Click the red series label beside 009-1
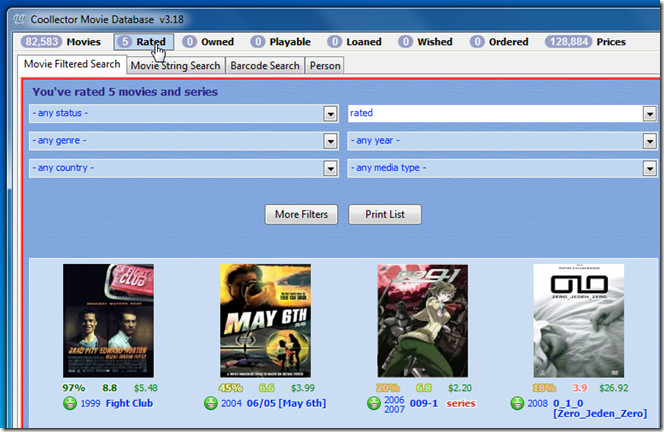The image size is (664, 432). pos(461,404)
